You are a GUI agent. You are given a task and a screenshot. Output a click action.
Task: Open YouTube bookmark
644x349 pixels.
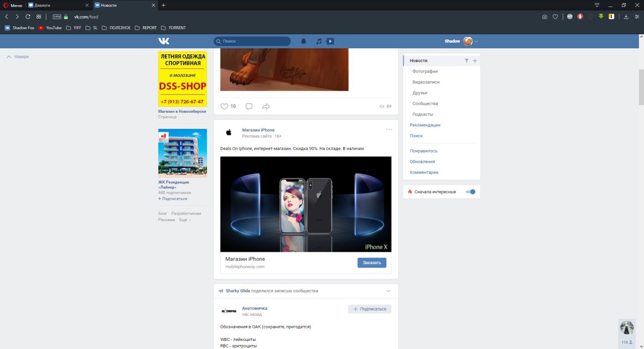click(x=50, y=28)
